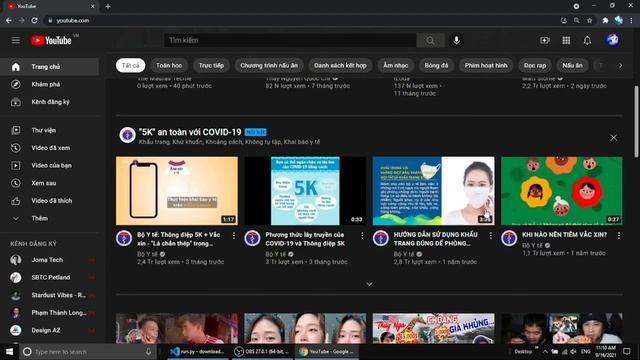The image size is (640, 360).
Task: Select the Toán học filter chip
Action: point(169,65)
